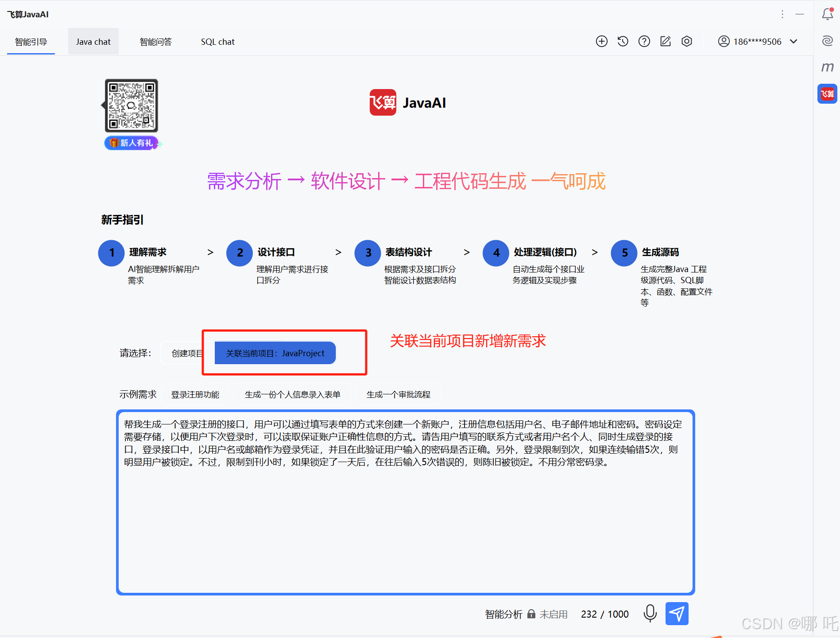Choose the 生成一份个人信息录入表单 example

pos(292,394)
